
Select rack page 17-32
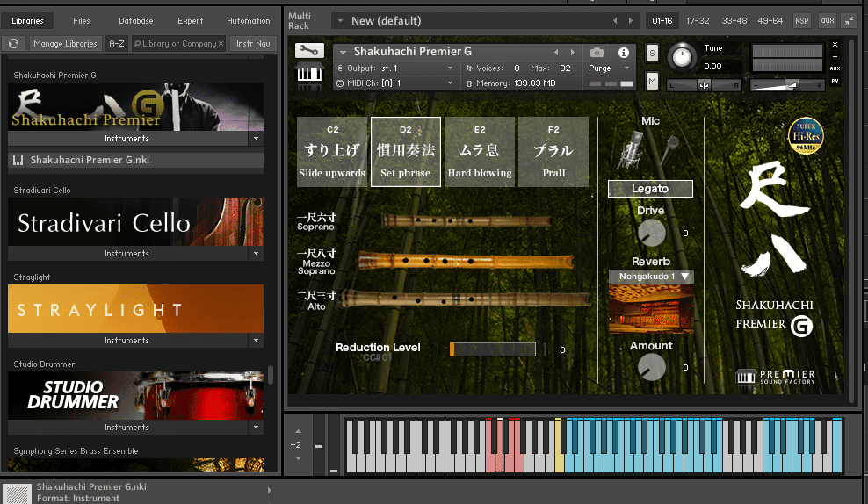pyautogui.click(x=698, y=20)
